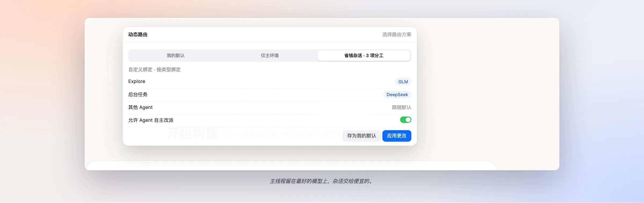This screenshot has width=644, height=203.
Task: Click the 选择路由方案 text in the header
Action: (x=397, y=35)
